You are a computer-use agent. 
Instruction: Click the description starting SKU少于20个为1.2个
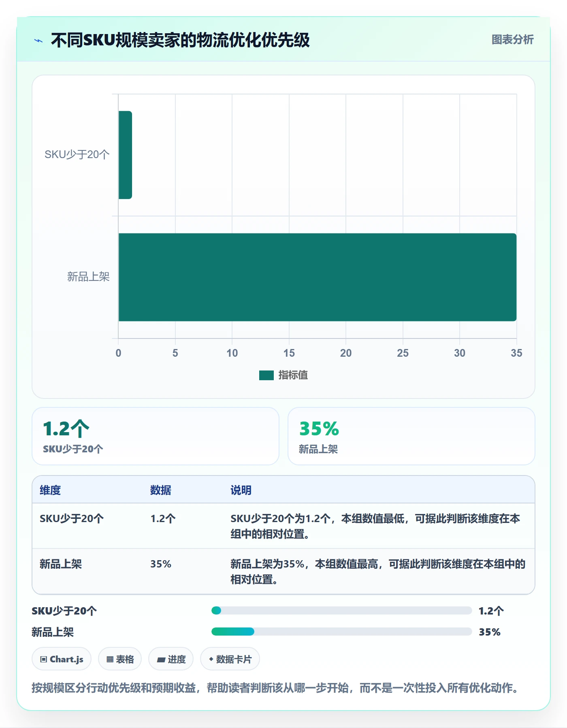click(x=375, y=526)
